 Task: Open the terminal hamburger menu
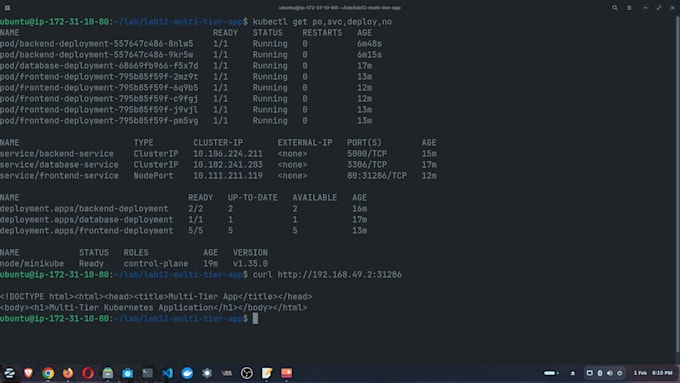pyautogui.click(x=629, y=8)
